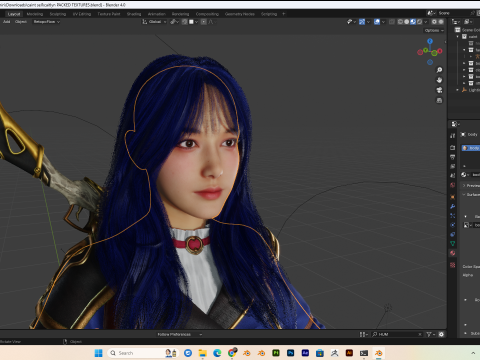Open the Modifiers wrench properties tab
480x360 pixels.
453,206
